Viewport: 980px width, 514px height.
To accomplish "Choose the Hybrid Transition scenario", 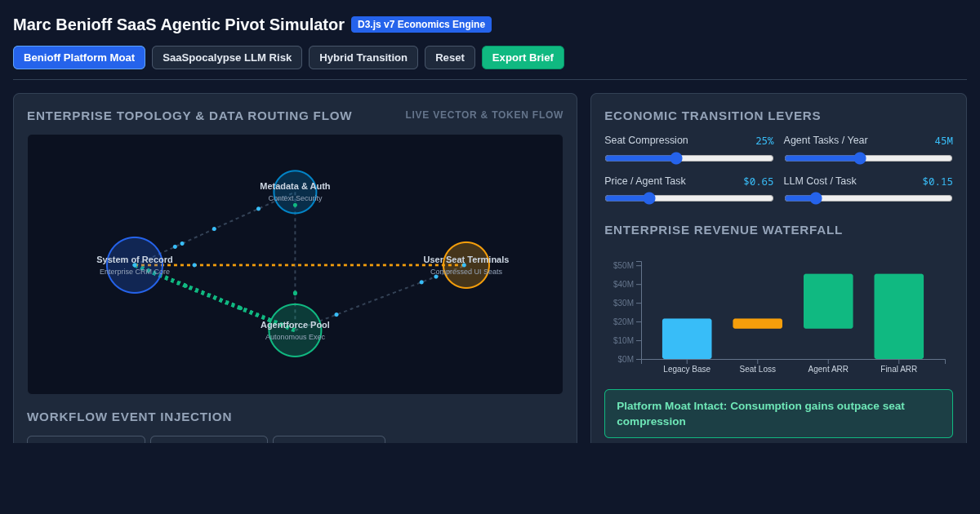I will [x=363, y=58].
